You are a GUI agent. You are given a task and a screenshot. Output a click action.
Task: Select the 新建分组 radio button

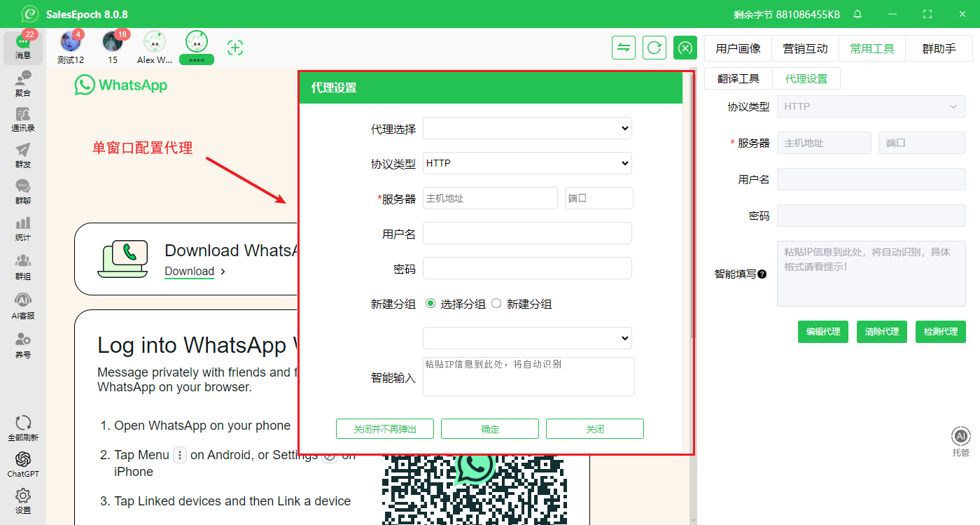[x=496, y=304]
